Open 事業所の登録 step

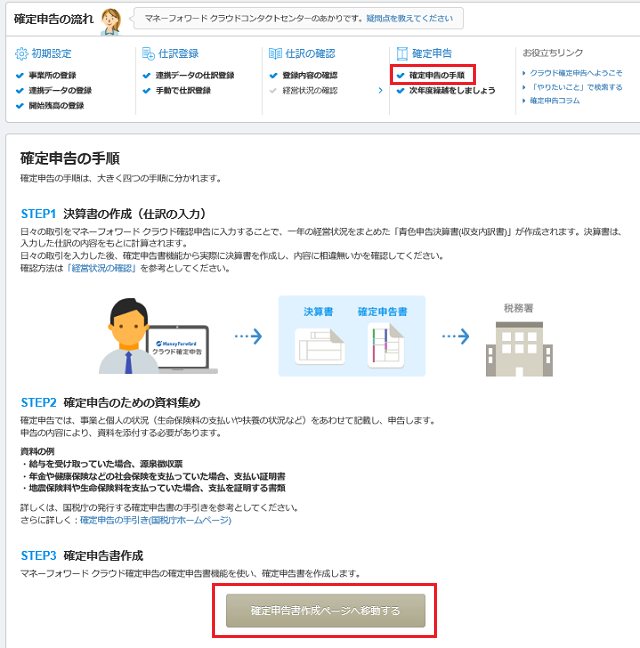(x=52, y=75)
